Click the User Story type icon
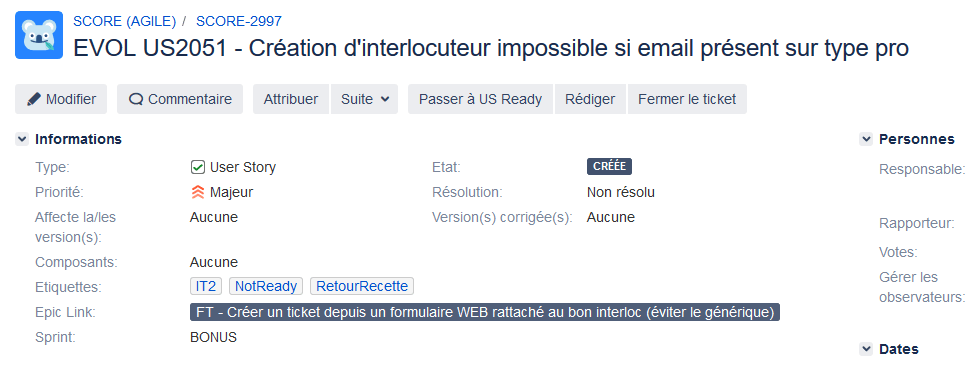976x369 pixels. coord(197,167)
